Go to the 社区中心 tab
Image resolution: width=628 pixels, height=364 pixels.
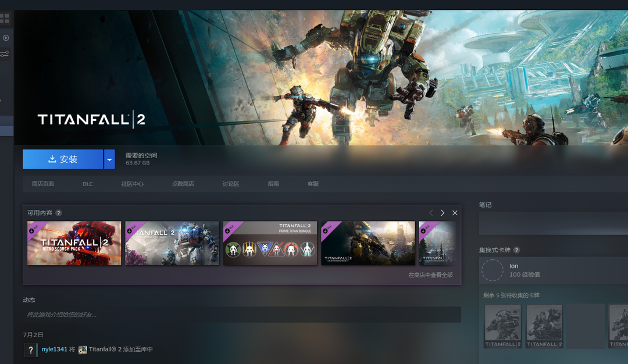(x=132, y=184)
